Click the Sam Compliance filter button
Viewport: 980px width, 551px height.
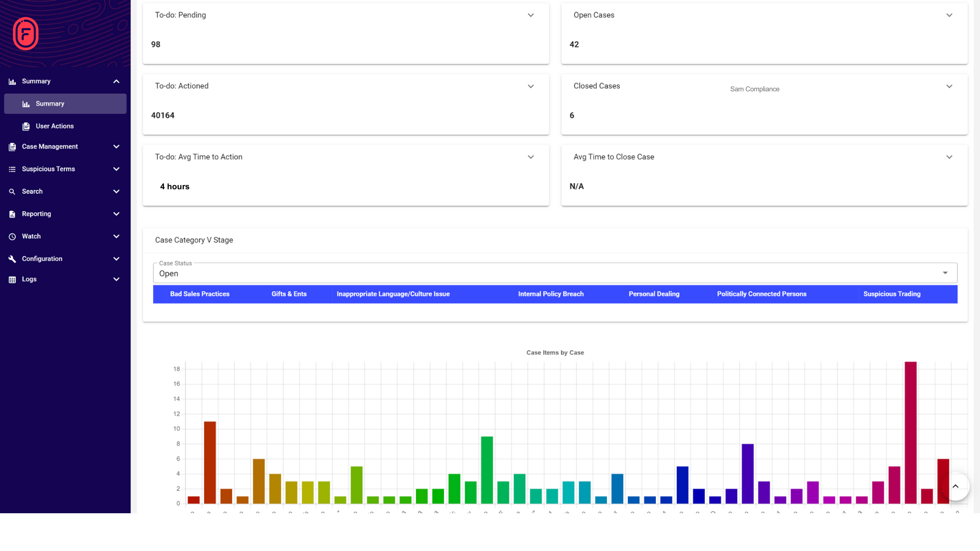(x=754, y=89)
